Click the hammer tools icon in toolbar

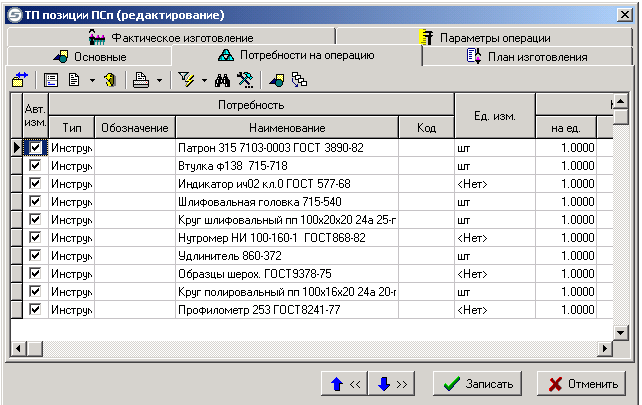click(243, 79)
